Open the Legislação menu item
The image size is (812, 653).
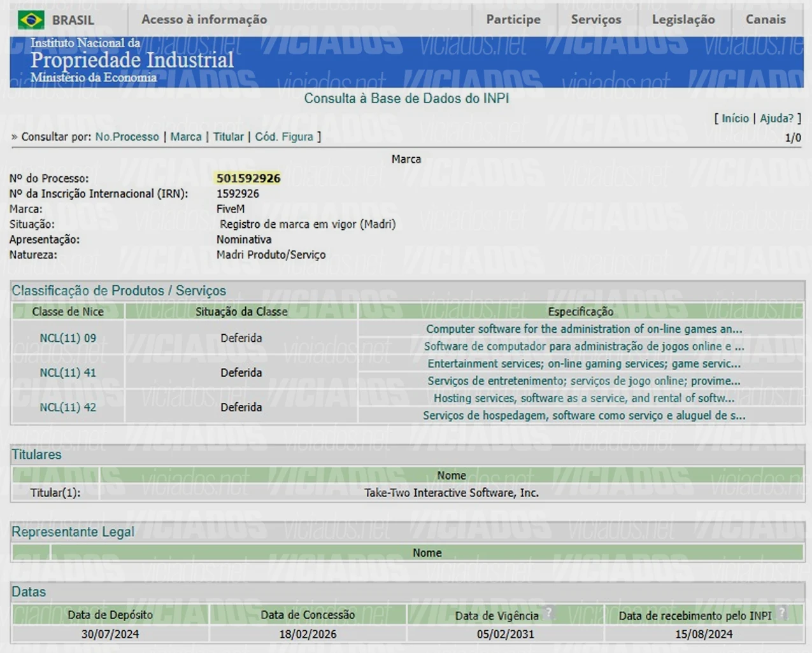coord(683,20)
